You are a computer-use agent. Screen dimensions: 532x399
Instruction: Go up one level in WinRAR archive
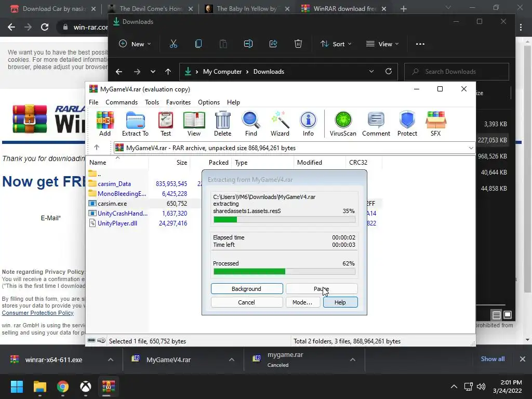[x=97, y=147]
